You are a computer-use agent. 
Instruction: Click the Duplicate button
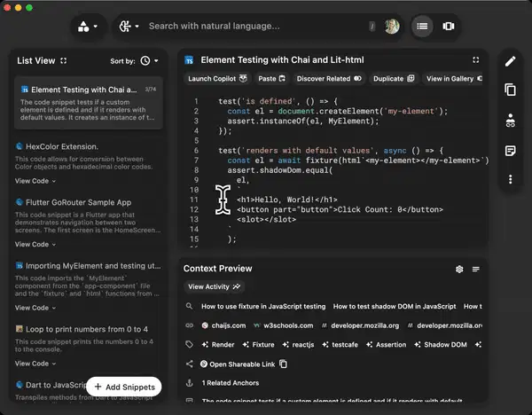tap(394, 79)
